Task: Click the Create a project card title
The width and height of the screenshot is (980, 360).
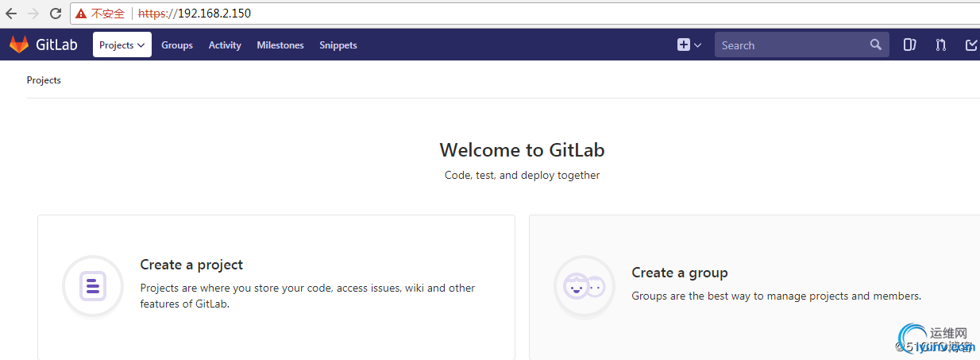Action: pos(191,265)
